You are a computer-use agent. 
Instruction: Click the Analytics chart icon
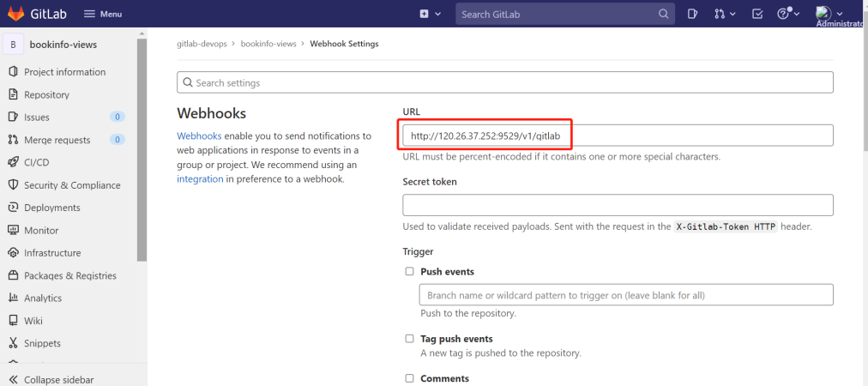pos(13,298)
